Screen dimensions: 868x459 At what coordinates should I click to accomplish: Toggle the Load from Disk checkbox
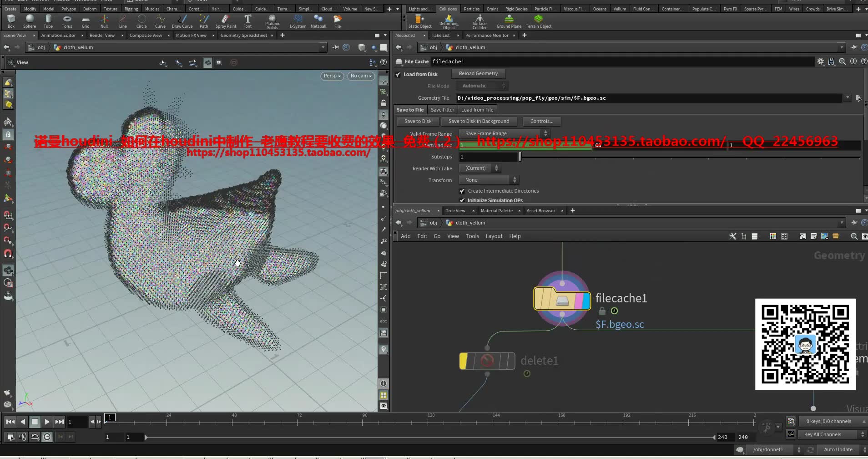[x=398, y=74]
